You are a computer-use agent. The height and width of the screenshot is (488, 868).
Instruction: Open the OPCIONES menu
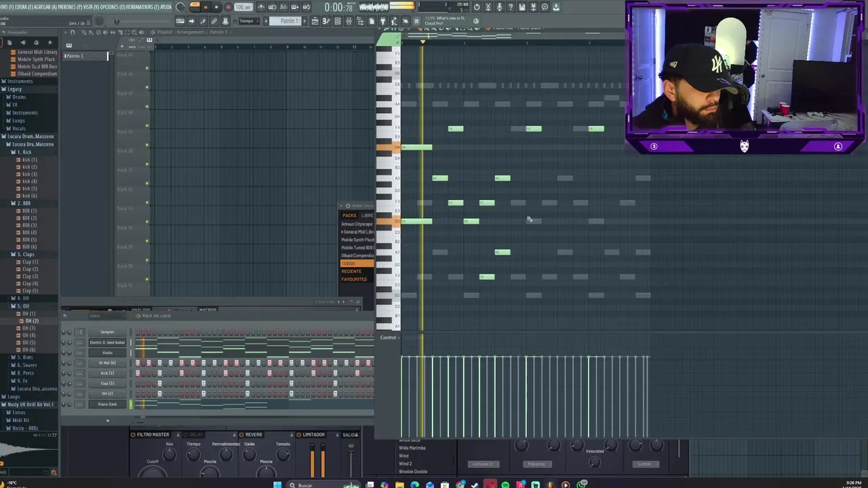point(114,7)
